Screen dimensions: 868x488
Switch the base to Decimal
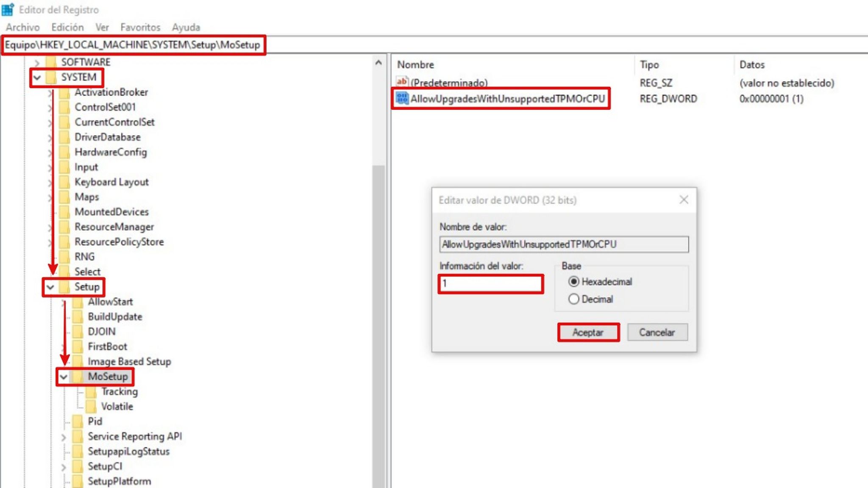pyautogui.click(x=575, y=299)
